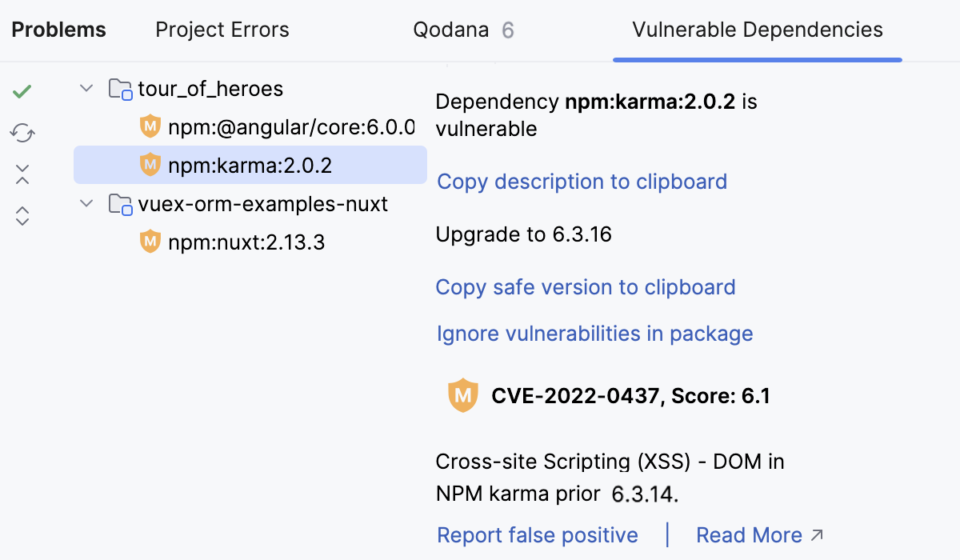Collapse the tour_of_heroes tree node
Viewport: 960px width, 560px height.
[x=86, y=88]
